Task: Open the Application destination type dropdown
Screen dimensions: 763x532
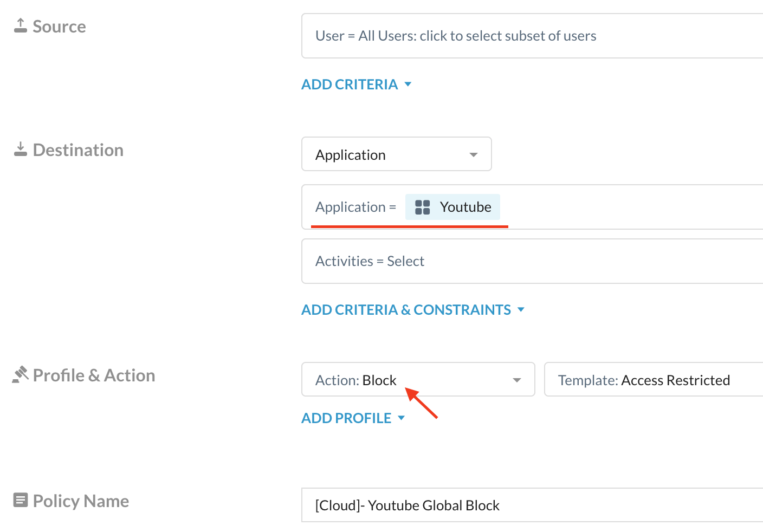Action: coord(397,154)
